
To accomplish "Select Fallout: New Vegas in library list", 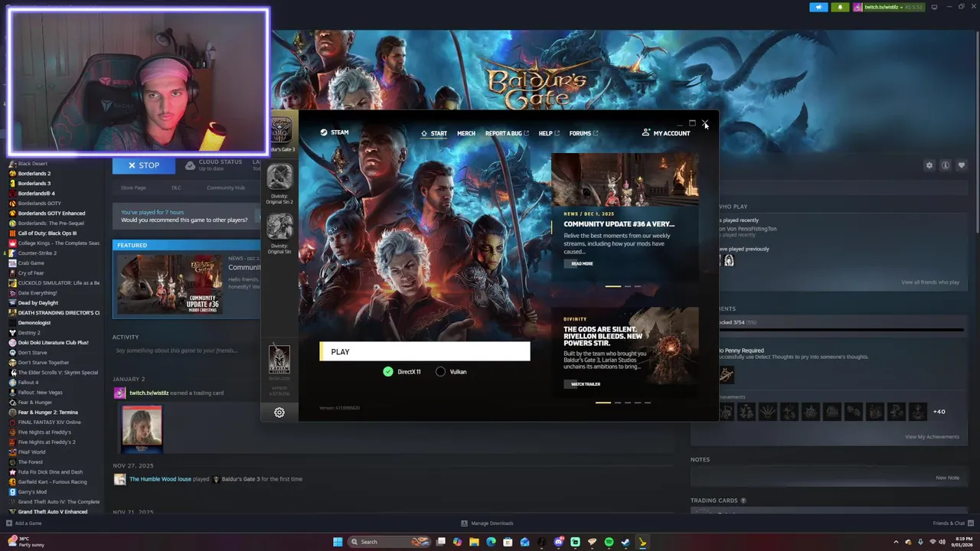I will 40,393.
